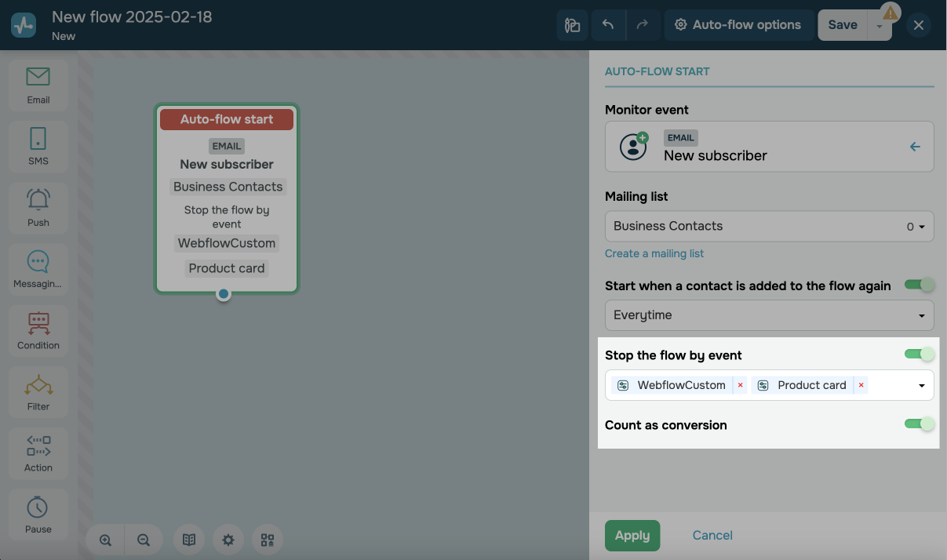Click the Create a mailing list link
Image resolution: width=947 pixels, height=560 pixels.
click(654, 253)
